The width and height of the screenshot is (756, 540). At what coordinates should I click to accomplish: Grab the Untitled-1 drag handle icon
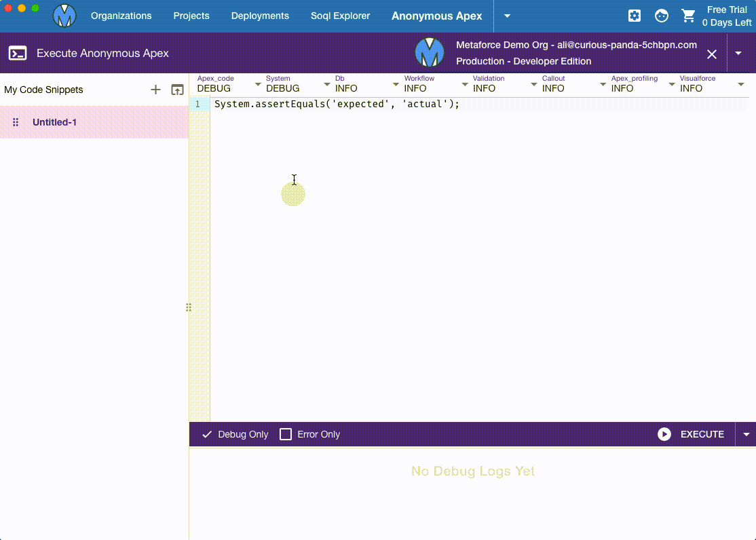(x=16, y=122)
